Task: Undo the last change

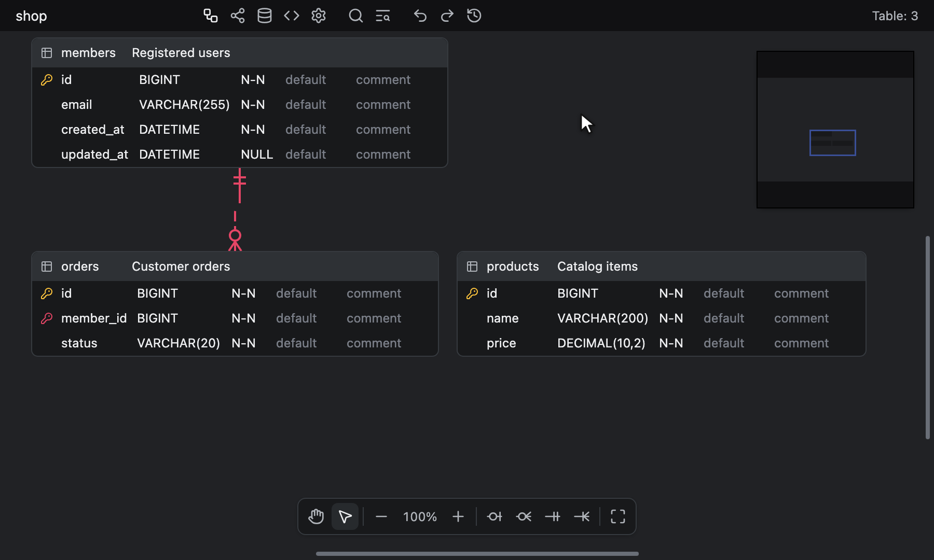Action: [x=420, y=16]
